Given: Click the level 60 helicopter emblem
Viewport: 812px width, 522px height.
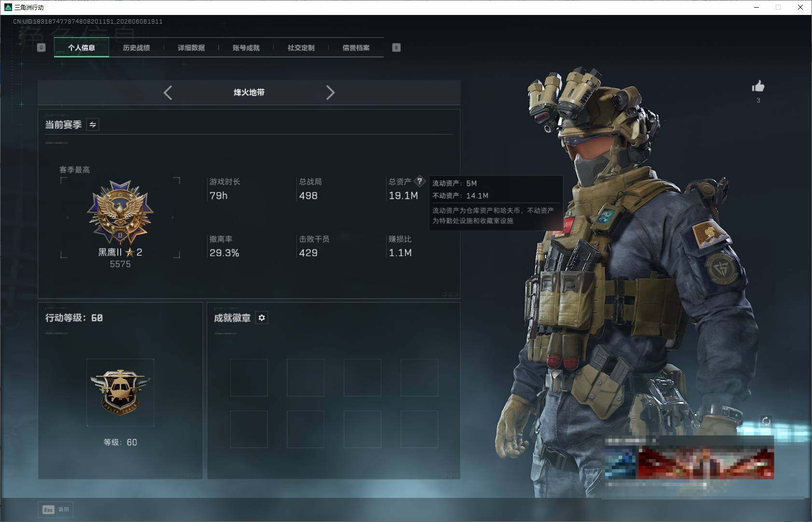Looking at the screenshot, I should click(120, 392).
